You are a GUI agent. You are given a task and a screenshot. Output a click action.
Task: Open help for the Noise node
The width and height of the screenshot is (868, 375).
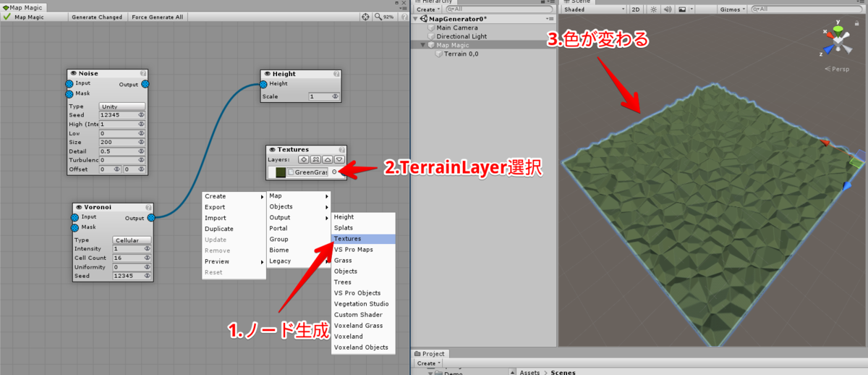(143, 74)
